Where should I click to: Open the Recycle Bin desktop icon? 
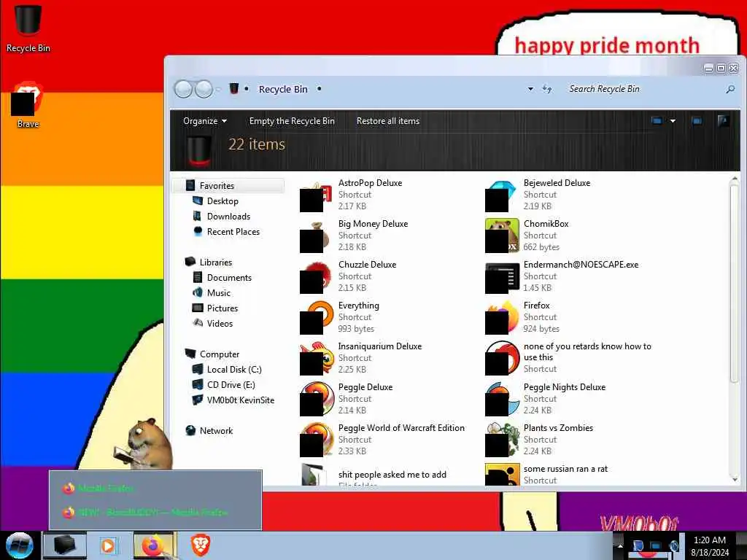coord(28,28)
